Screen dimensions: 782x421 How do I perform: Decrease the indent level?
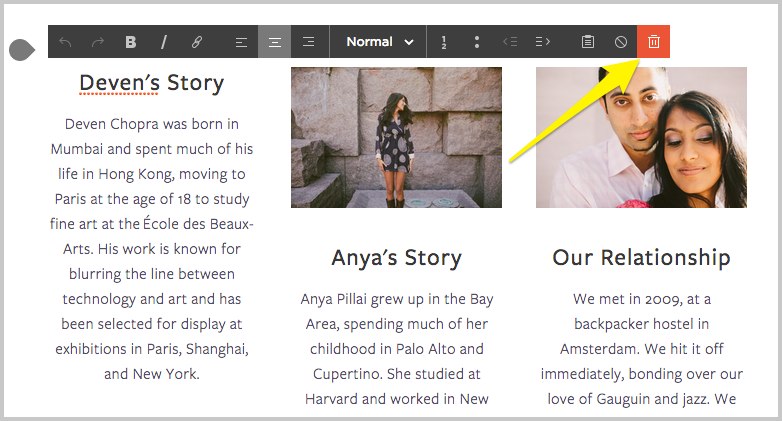point(510,42)
